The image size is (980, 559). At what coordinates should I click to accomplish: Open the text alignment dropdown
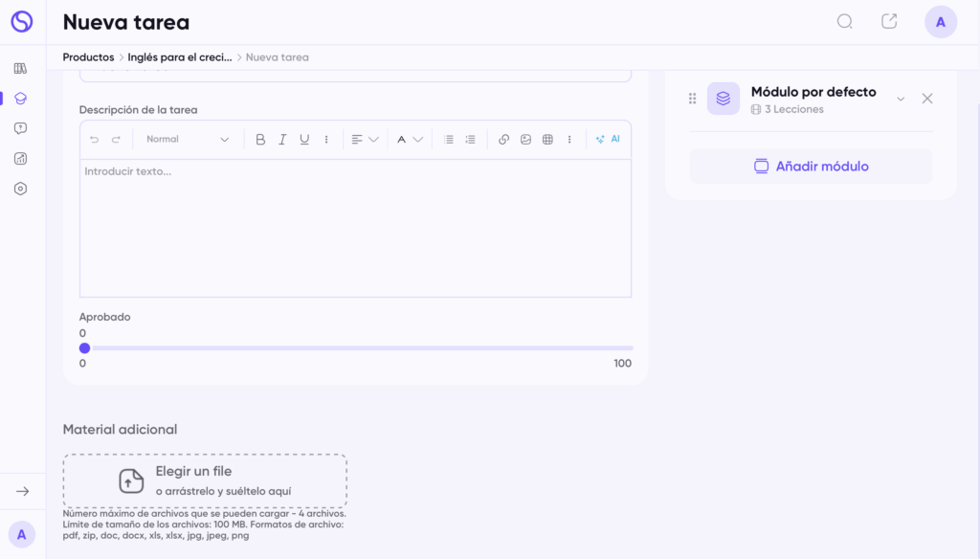click(364, 140)
